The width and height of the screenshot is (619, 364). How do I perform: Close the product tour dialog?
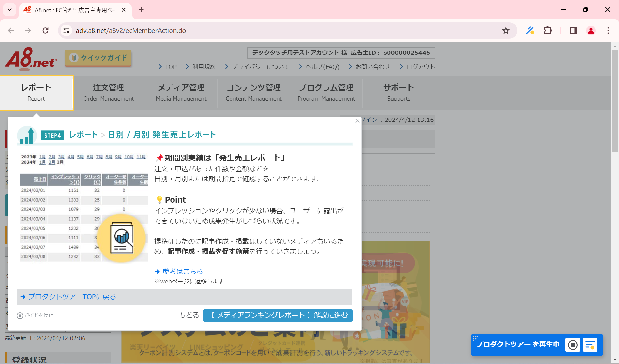(357, 121)
